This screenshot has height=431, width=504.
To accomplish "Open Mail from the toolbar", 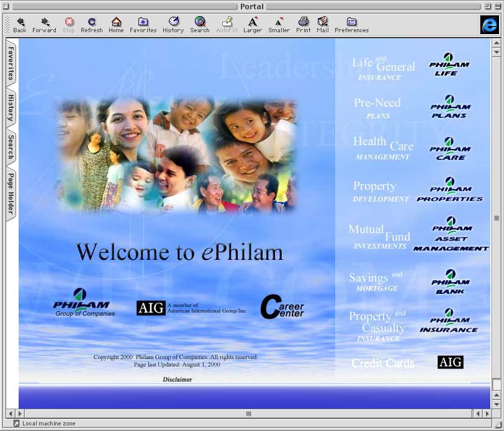I will coord(323,25).
